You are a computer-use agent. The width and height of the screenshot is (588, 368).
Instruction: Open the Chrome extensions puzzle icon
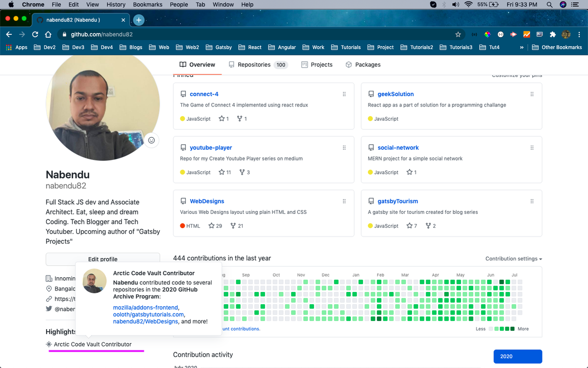click(x=553, y=34)
